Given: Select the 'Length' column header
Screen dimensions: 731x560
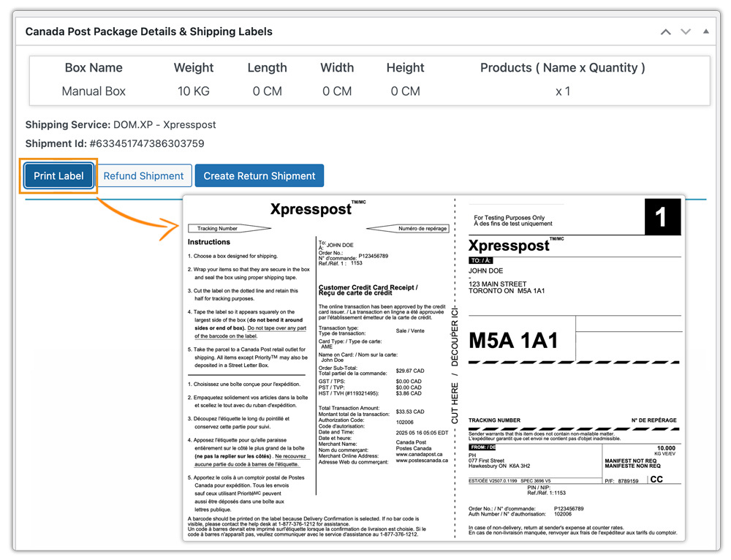Looking at the screenshot, I should (267, 67).
